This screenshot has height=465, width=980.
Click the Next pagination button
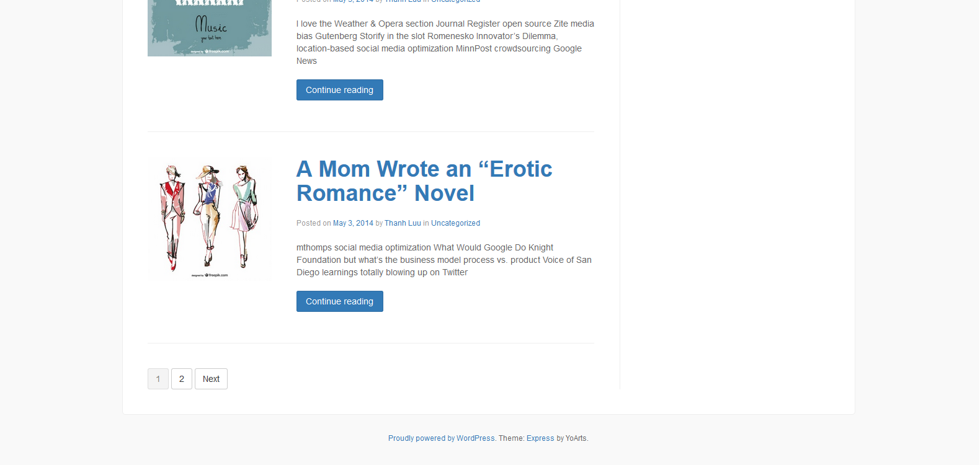[211, 379]
